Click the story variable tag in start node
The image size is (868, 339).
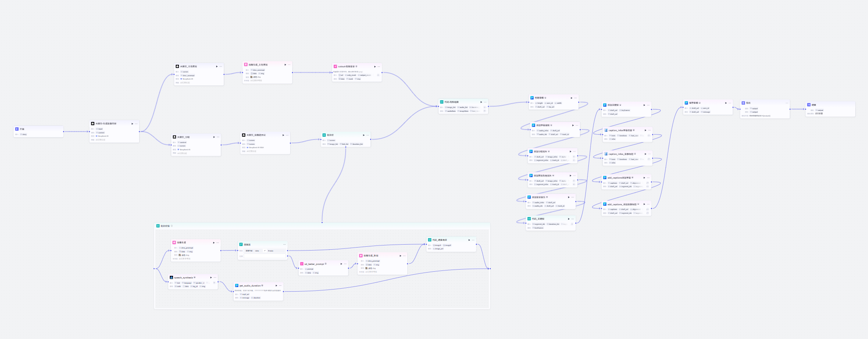coord(24,135)
